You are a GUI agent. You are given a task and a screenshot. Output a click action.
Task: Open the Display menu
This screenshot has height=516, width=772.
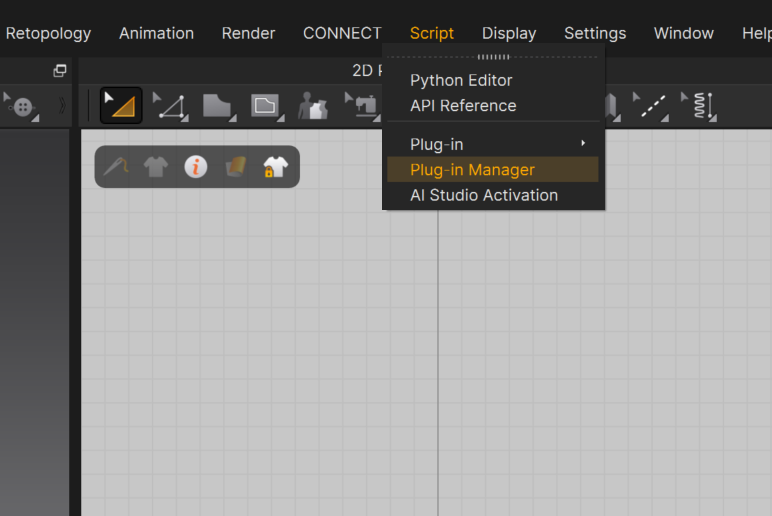point(509,33)
